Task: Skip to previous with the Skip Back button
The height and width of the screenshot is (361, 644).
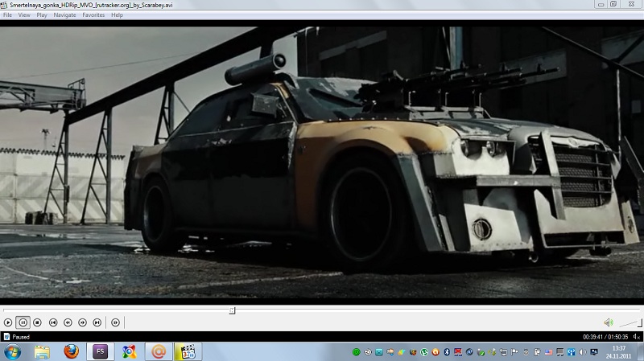Action: (53, 323)
